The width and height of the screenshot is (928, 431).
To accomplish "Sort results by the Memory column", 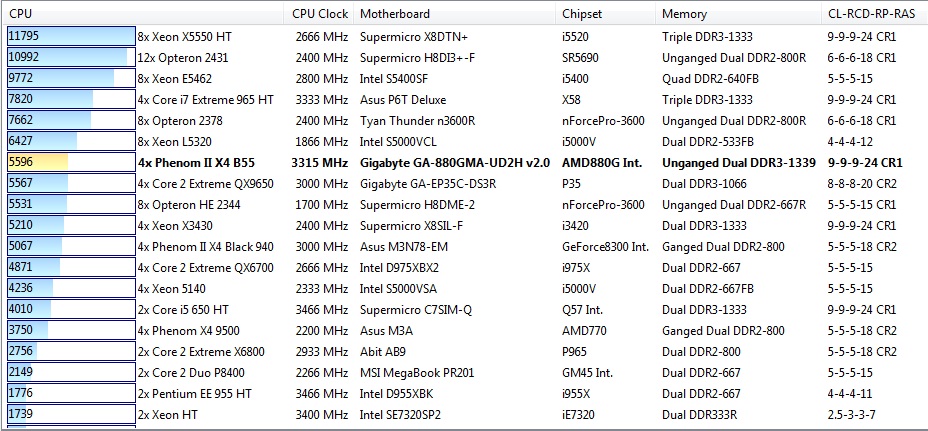I will point(684,14).
